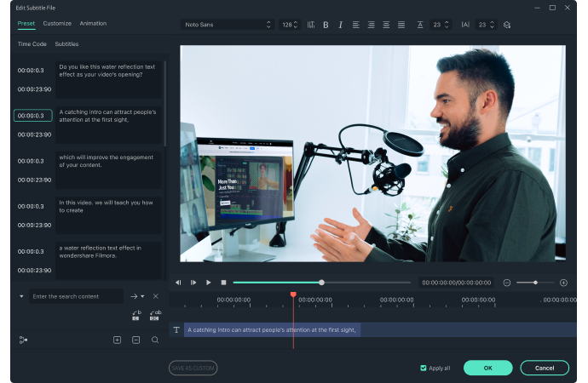Select subtitle 'In this video, we will teach'
The width and height of the screenshot is (588, 383).
(x=108, y=215)
